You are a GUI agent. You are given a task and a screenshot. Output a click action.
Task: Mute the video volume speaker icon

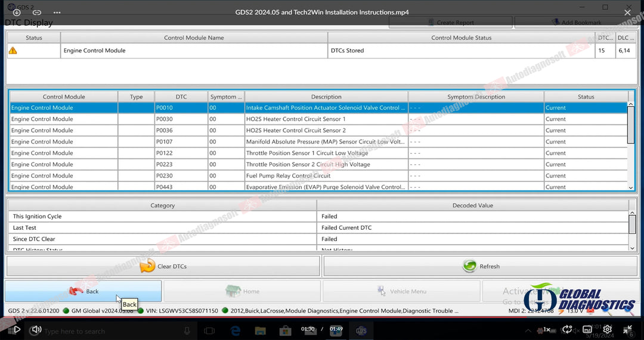click(36, 329)
